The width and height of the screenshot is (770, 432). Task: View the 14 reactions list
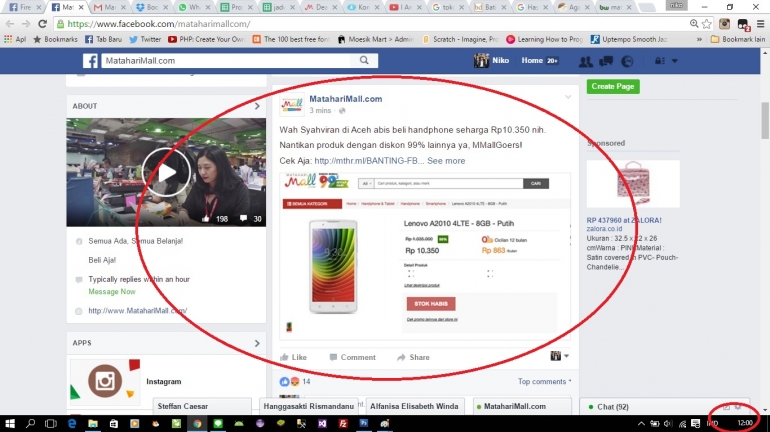[295, 381]
